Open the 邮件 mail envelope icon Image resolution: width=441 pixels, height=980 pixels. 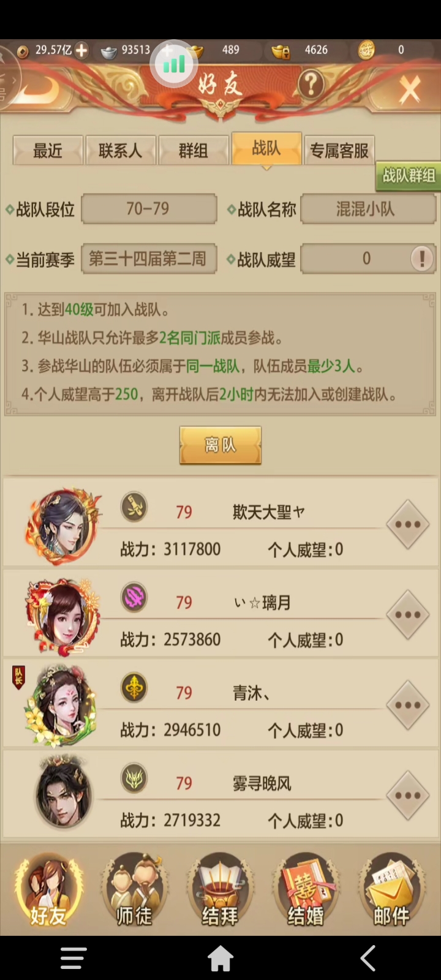[x=392, y=889]
